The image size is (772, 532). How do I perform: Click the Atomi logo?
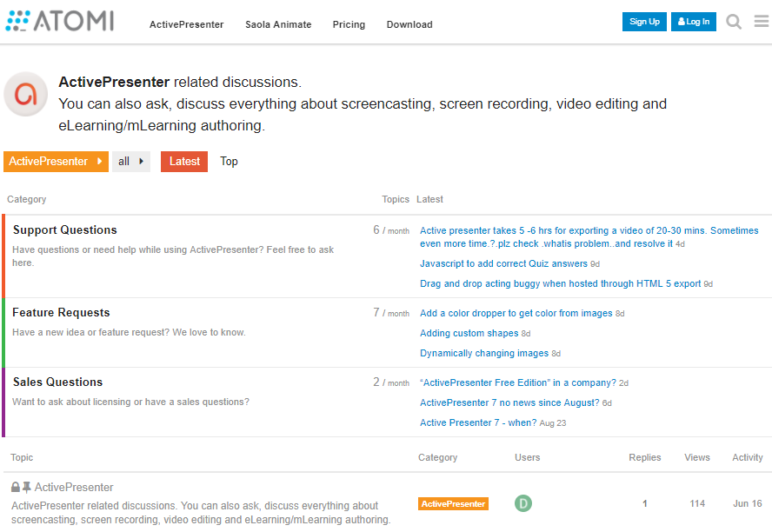[60, 21]
